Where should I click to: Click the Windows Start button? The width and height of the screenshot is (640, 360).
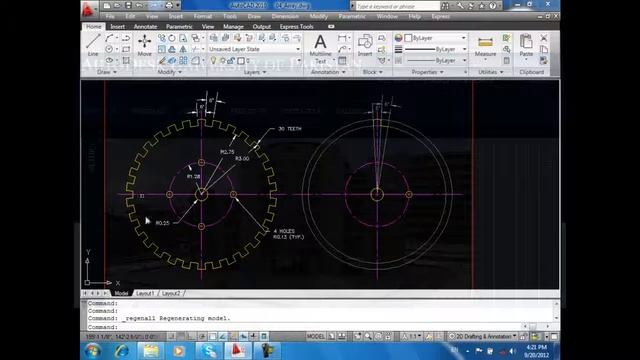[93, 351]
